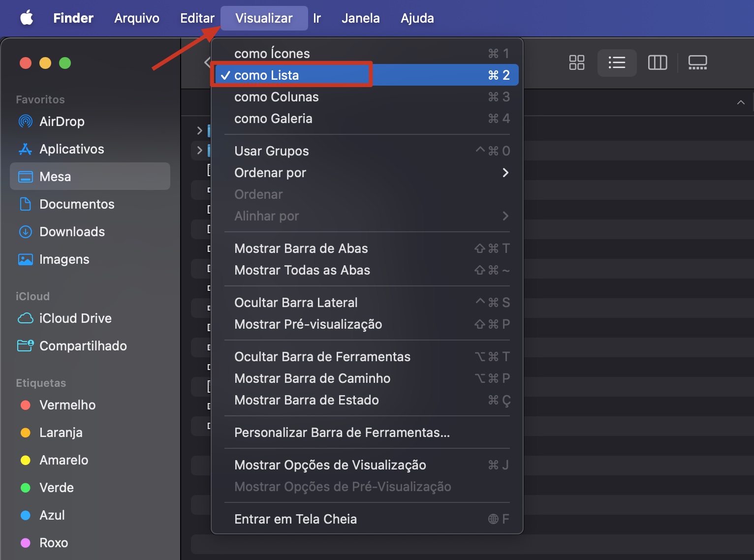The height and width of the screenshot is (560, 754).
Task: Show the path bar via 'Mostrar Barra de Caminho'
Action: tap(312, 378)
